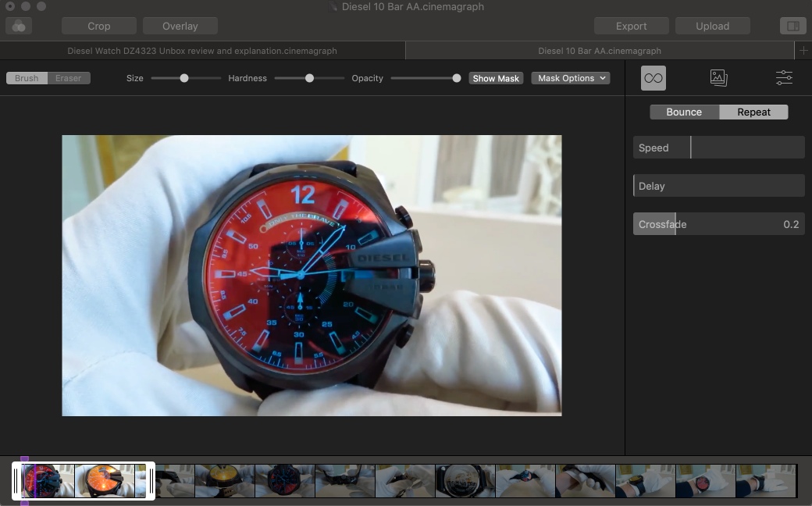Viewport: 812px width, 506px height.
Task: Click the Delay slider bar
Action: 719,186
